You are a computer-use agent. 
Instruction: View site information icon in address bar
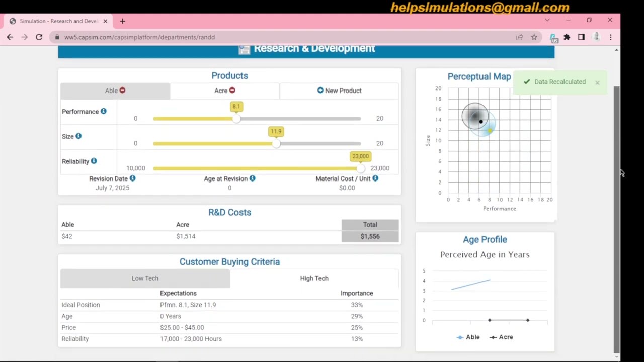pyautogui.click(x=57, y=37)
